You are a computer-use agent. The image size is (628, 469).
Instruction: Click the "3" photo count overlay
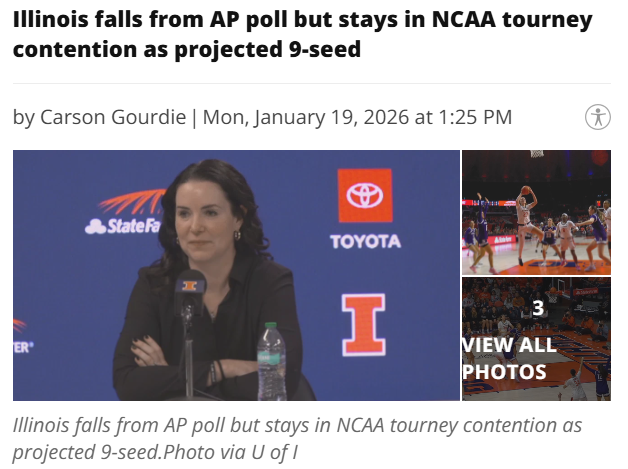(x=538, y=308)
